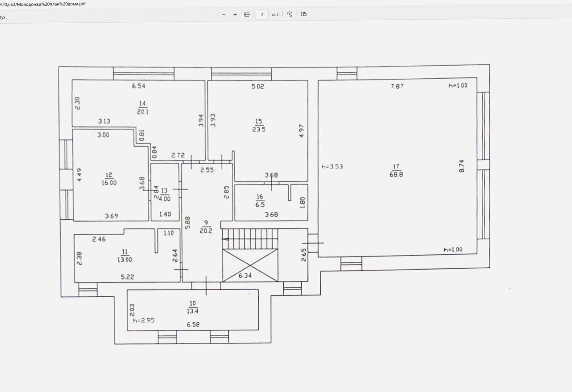Click the URL text ending in дома.pdf
Screen dimensions: 572x392
coord(43,4)
